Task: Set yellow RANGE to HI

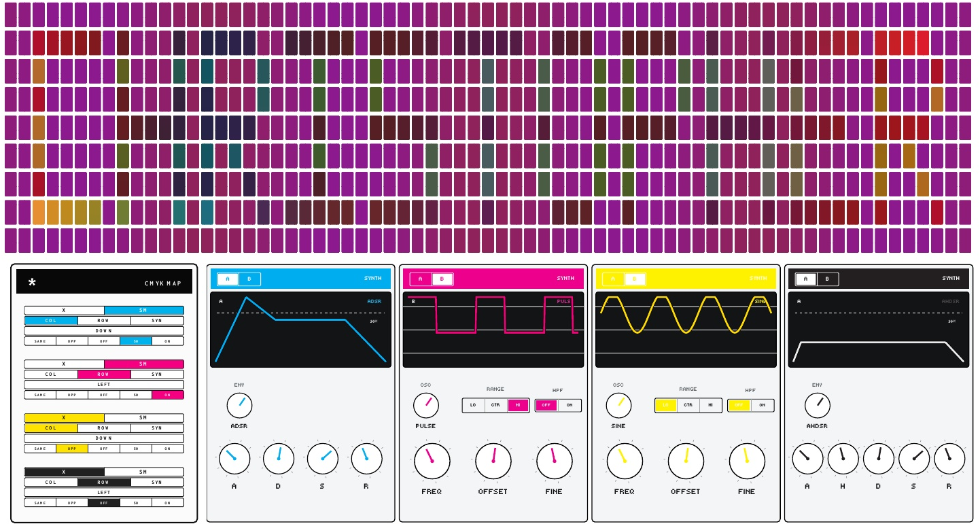Action: click(711, 405)
